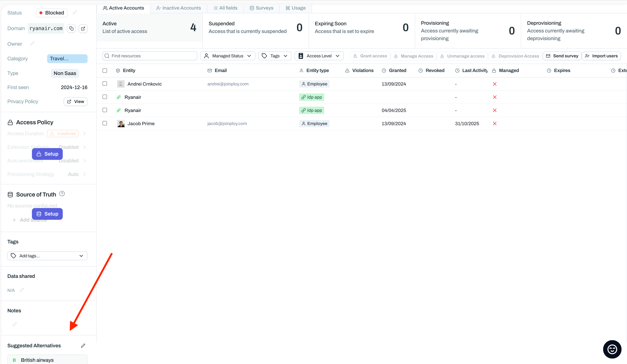627x364 pixels.
Task: Switch to the Inactive Accounts tab
Action: tap(178, 8)
